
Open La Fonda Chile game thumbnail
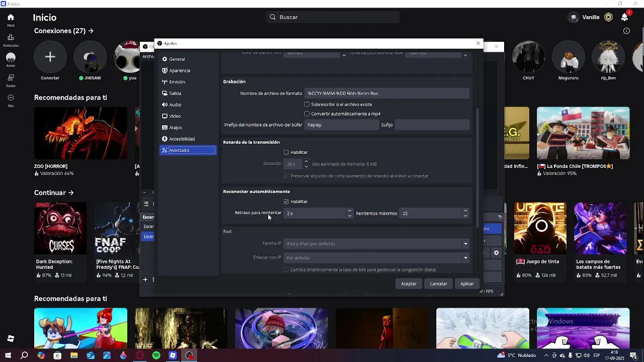tap(583, 133)
